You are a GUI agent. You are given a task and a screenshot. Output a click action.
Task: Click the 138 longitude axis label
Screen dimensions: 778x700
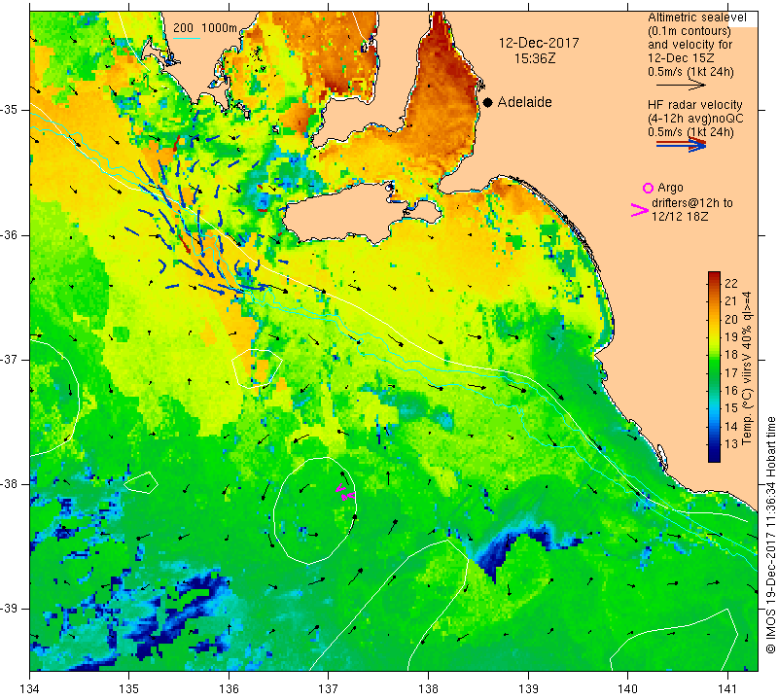coord(428,689)
